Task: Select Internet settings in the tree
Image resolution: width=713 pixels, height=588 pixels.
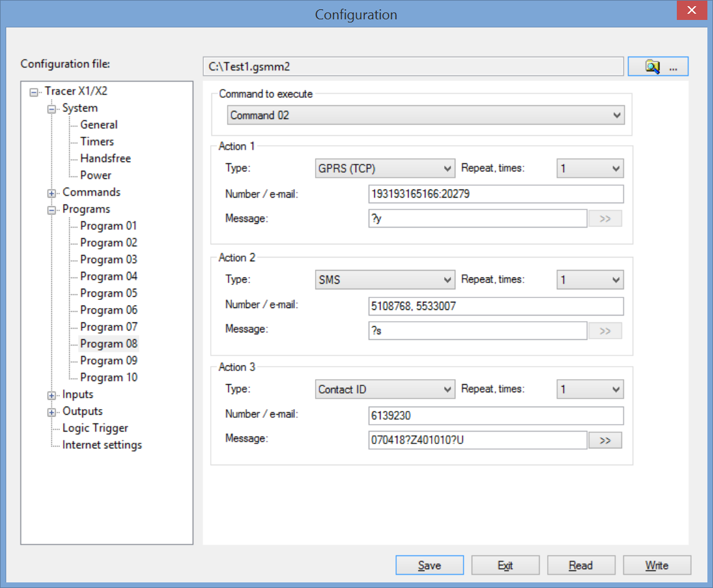Action: click(102, 445)
